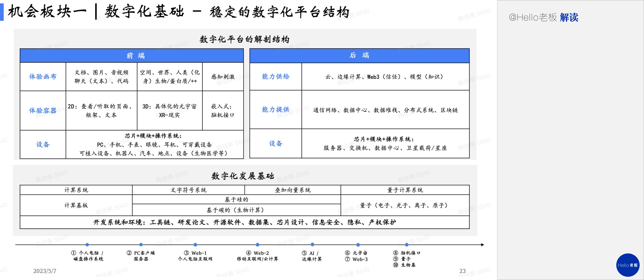
Task: Click the 嵌入式: 脑机接口 cell
Action: (x=223, y=110)
